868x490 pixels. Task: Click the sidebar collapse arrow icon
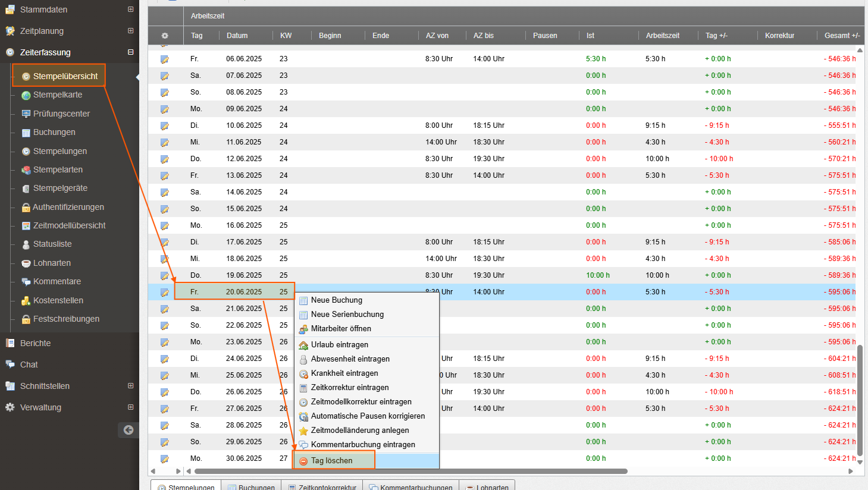pyautogui.click(x=129, y=430)
